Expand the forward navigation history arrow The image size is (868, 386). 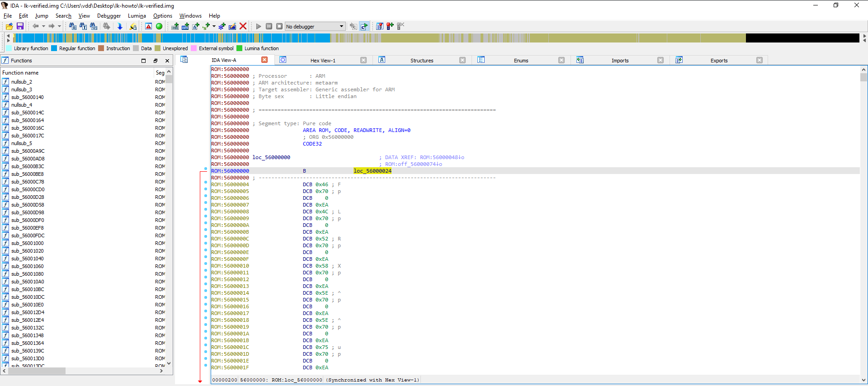click(x=59, y=26)
